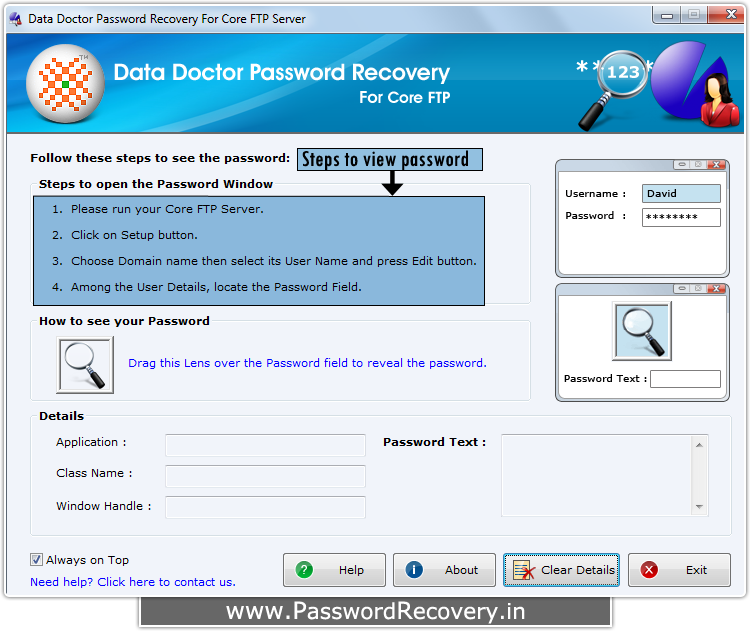Toggle the Always on Top checkbox

(x=36, y=559)
